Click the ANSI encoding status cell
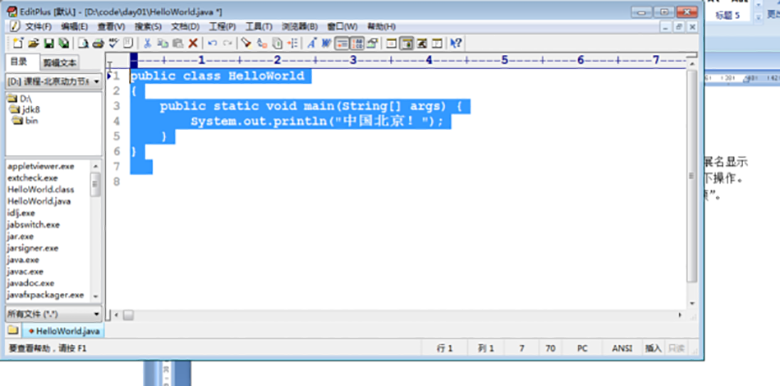The width and height of the screenshot is (780, 386). pyautogui.click(x=622, y=349)
